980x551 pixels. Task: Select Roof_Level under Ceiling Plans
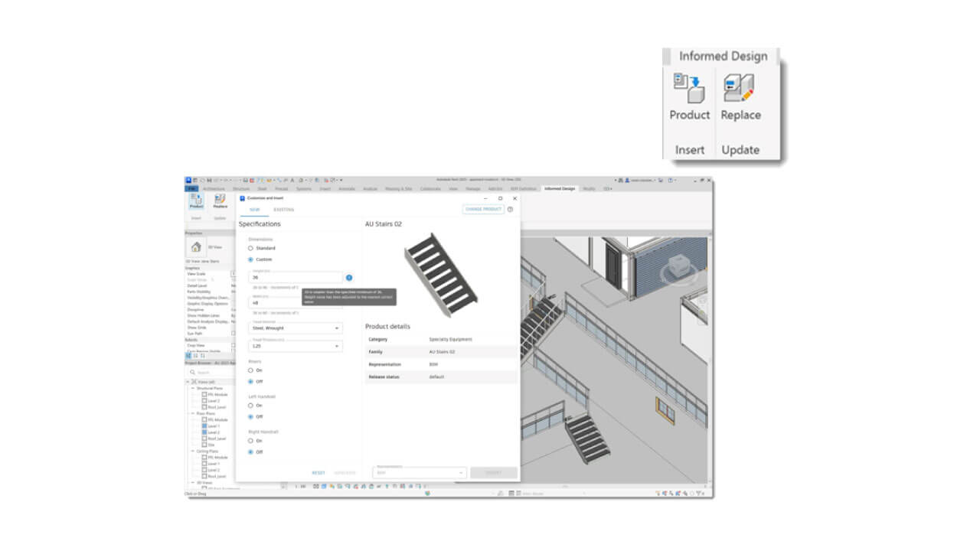(214, 476)
